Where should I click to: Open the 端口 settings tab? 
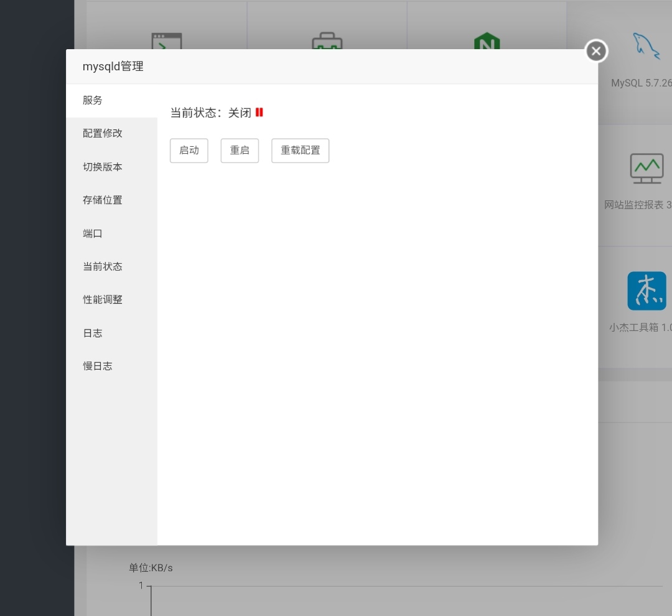(93, 233)
